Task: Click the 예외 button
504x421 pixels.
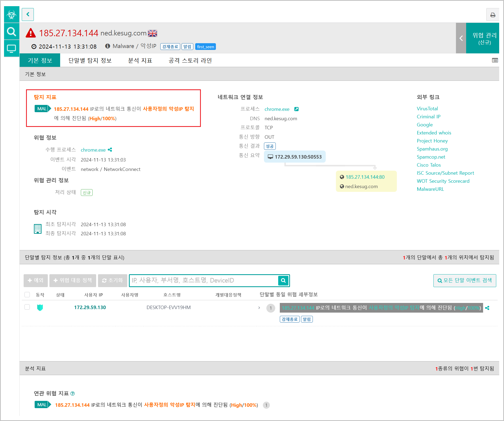Action: click(x=36, y=280)
